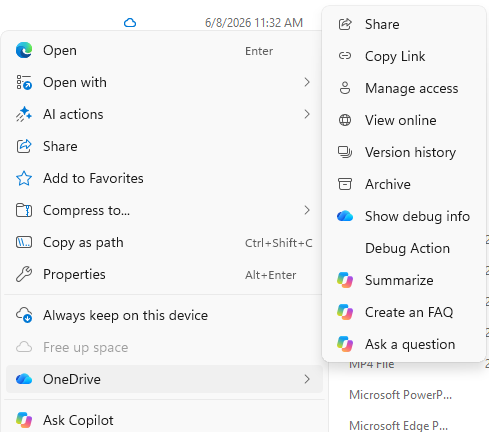
Task: Click the Copy Link chain icon
Action: click(345, 56)
